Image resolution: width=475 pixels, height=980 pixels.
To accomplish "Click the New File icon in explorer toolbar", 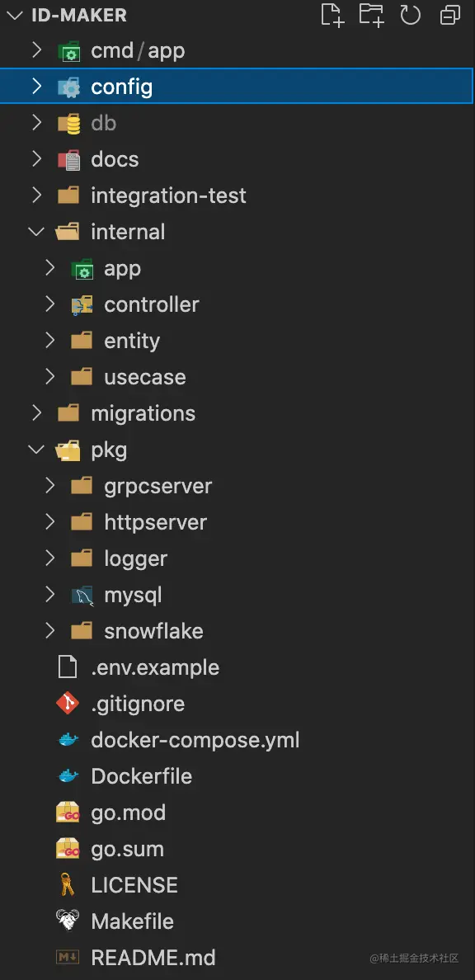I will click(332, 15).
